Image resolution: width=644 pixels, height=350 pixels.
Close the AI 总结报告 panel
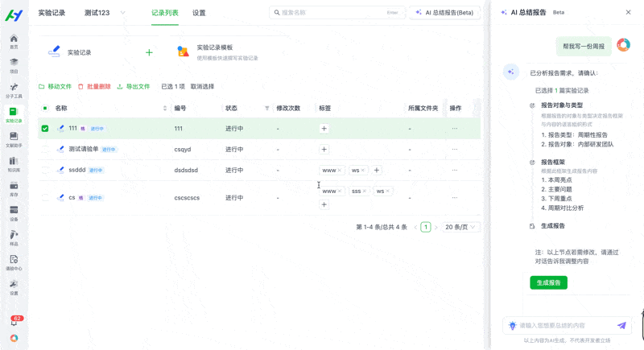(x=628, y=12)
